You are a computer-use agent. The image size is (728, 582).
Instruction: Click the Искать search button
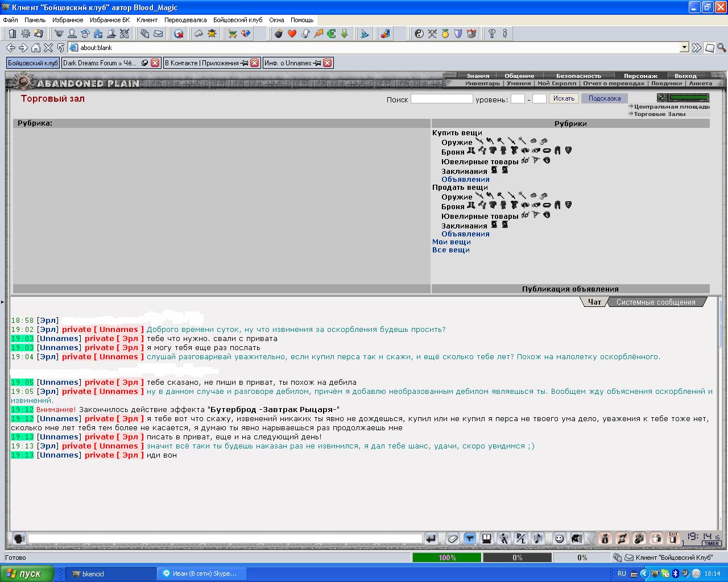564,98
